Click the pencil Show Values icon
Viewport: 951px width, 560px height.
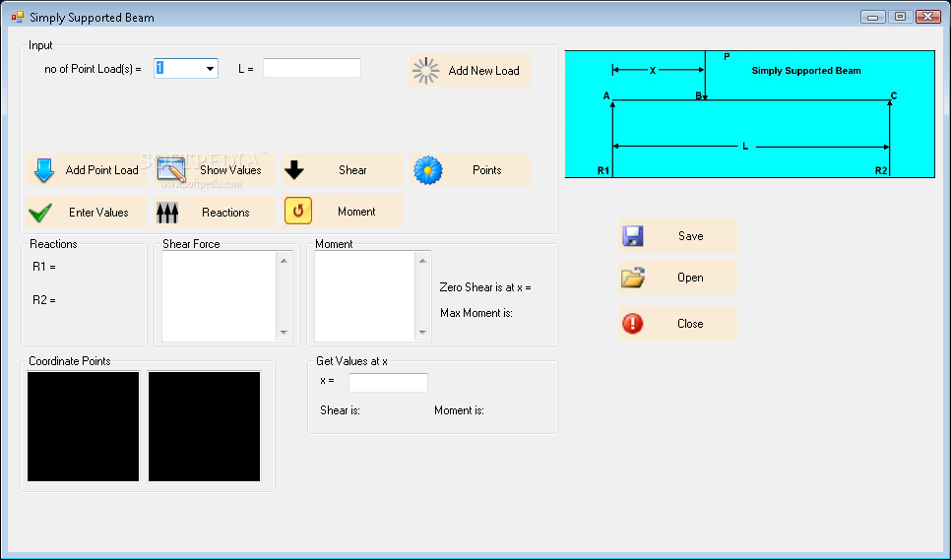[171, 169]
